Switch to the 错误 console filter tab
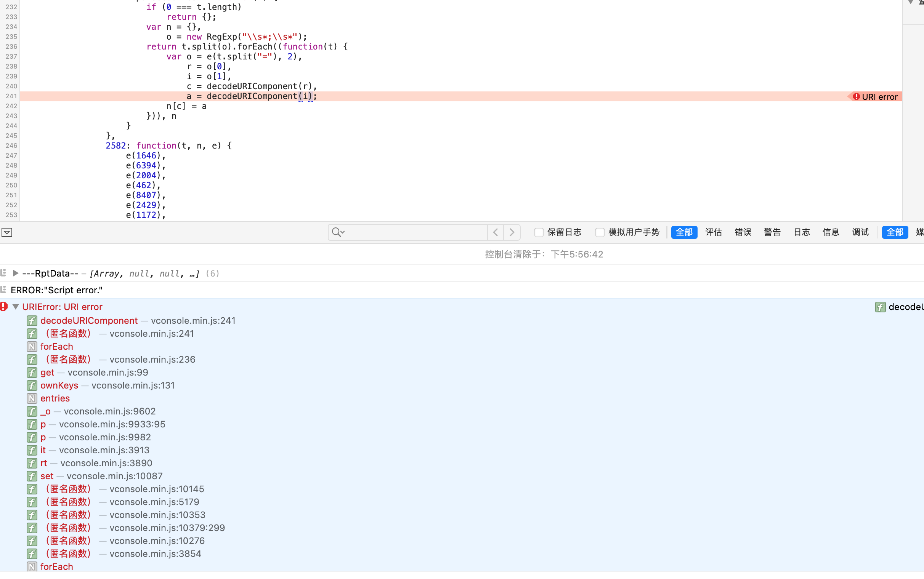Viewport: 924px width, 579px height. tap(743, 232)
